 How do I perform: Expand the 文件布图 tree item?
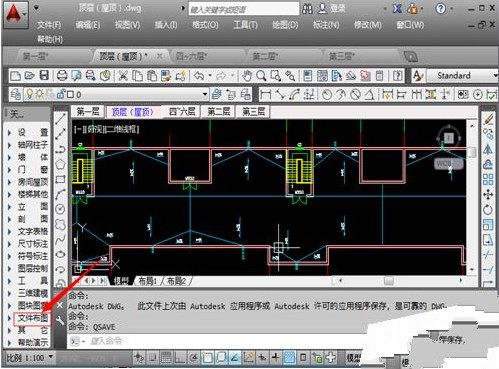[x=31, y=318]
